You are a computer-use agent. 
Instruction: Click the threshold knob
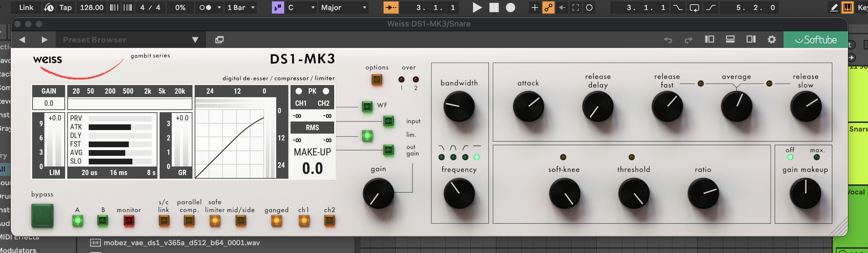(x=634, y=193)
